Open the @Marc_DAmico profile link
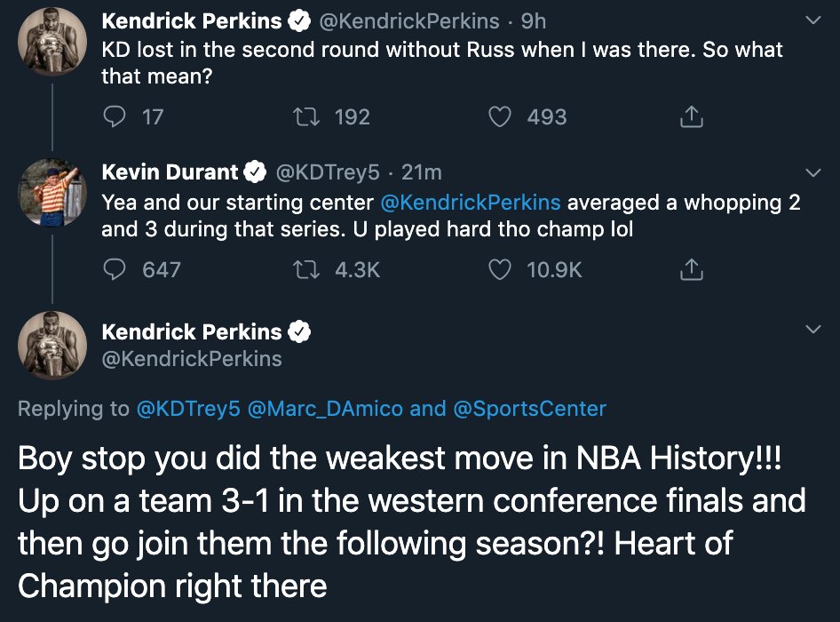Screen dimensions: 840x622 coord(325,409)
